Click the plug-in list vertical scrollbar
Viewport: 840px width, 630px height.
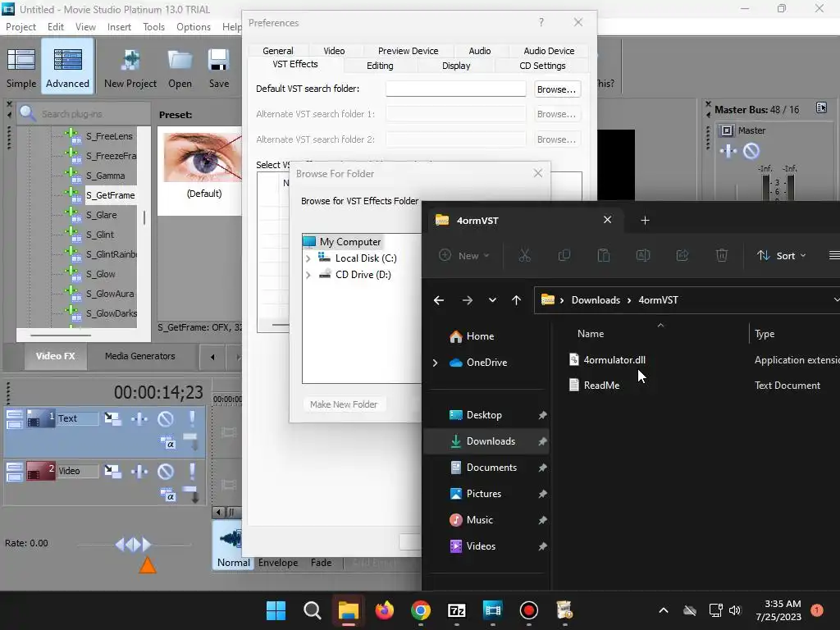144,217
